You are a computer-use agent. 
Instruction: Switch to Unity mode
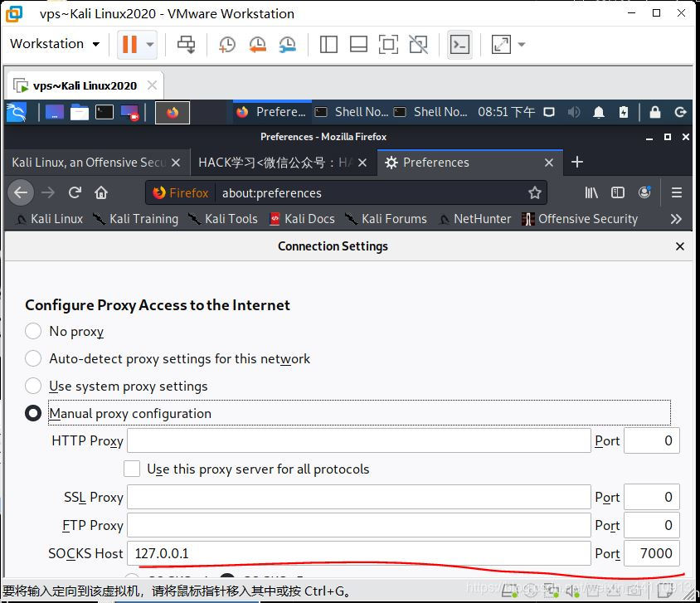(419, 44)
